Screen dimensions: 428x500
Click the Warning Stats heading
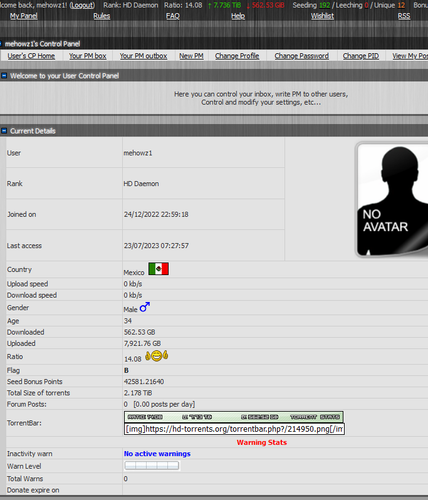coord(262,442)
